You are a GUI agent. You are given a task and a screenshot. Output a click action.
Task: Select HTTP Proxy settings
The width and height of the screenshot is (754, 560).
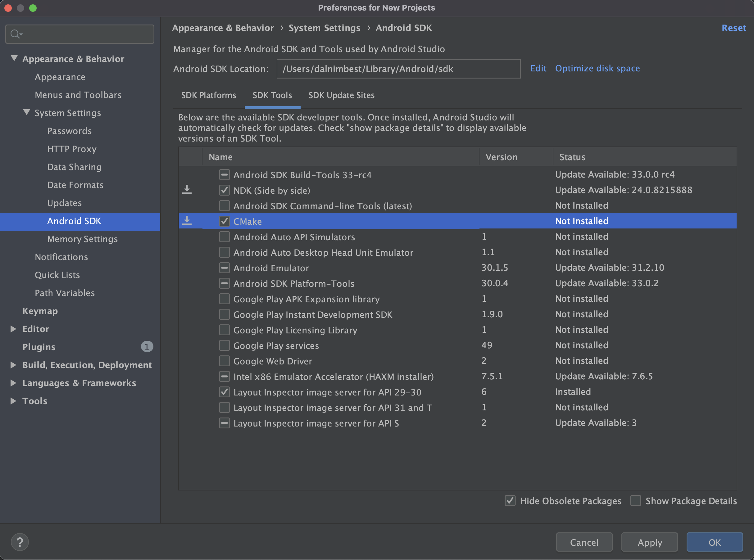point(72,149)
